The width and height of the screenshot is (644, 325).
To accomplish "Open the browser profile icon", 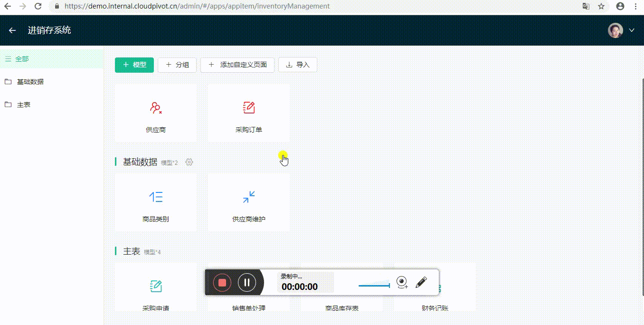I will point(620,7).
